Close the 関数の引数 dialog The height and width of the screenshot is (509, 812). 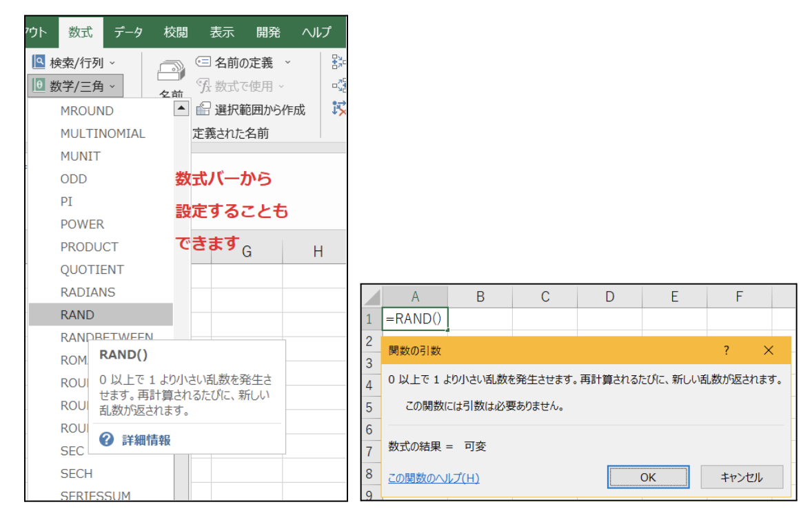[769, 350]
